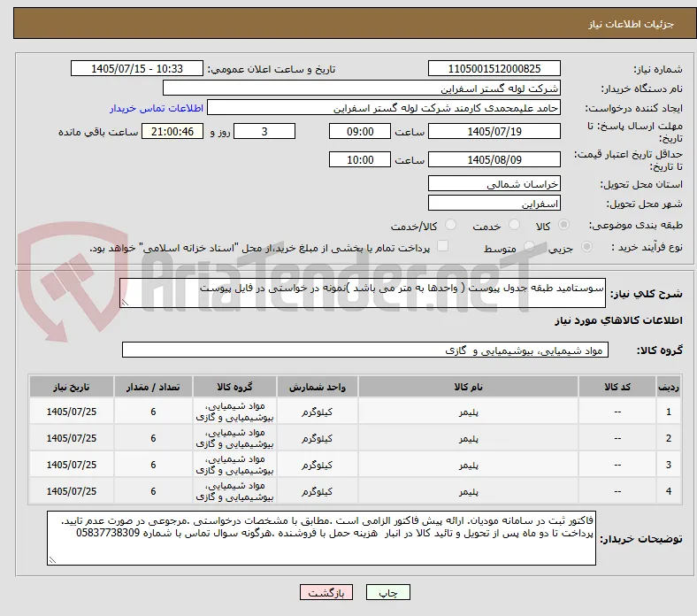Viewport: 697px width, 616px height.
Task: Open the اطلاعات تماس خریدار link
Action: click(x=157, y=108)
